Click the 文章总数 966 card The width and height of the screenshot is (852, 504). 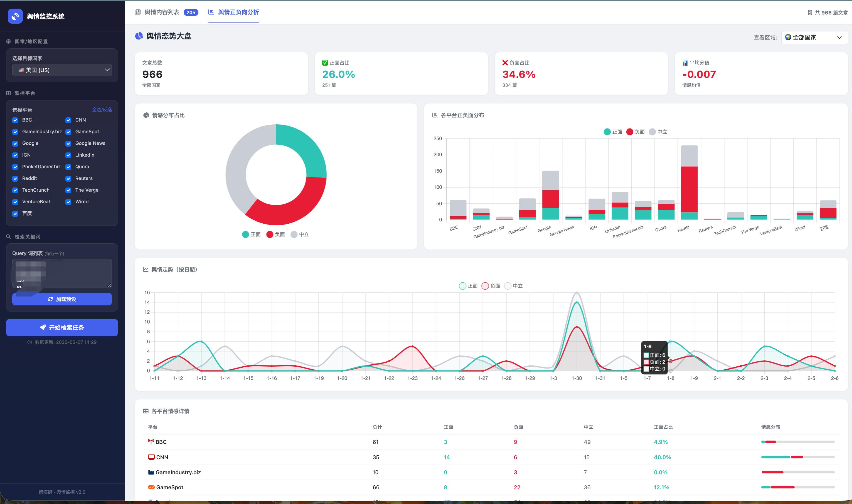click(x=221, y=74)
